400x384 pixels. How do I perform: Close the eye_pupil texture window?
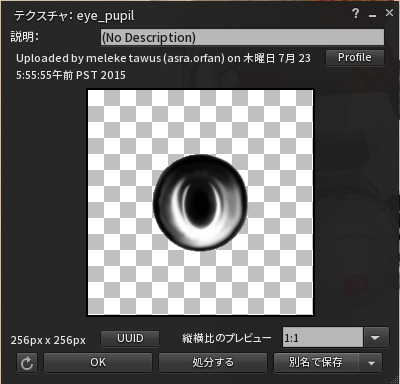click(x=389, y=13)
